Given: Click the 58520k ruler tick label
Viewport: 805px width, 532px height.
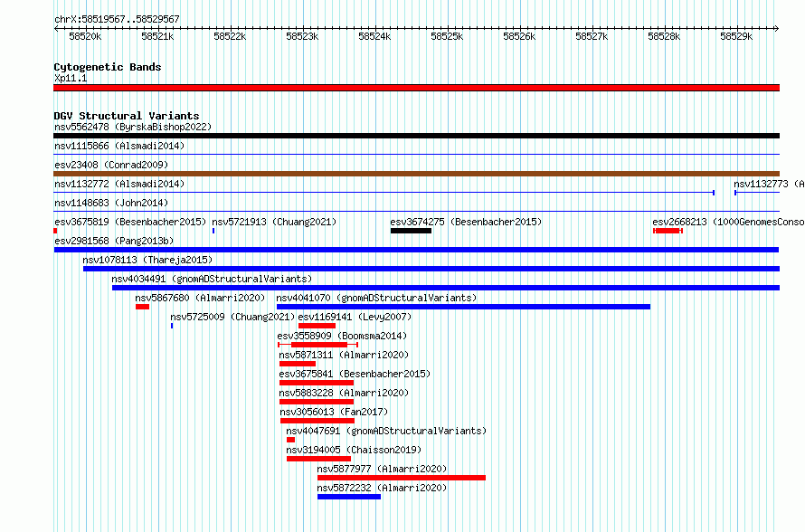Looking at the screenshot, I should (x=85, y=36).
